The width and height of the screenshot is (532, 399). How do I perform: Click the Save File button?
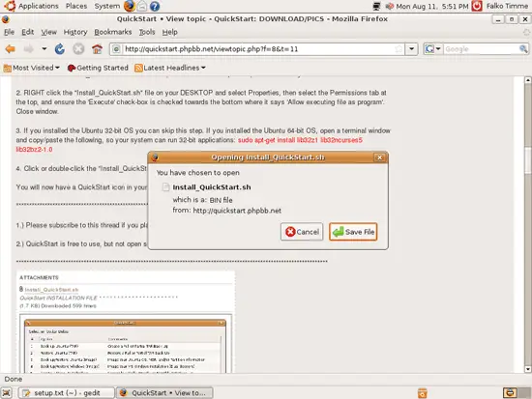[353, 232]
